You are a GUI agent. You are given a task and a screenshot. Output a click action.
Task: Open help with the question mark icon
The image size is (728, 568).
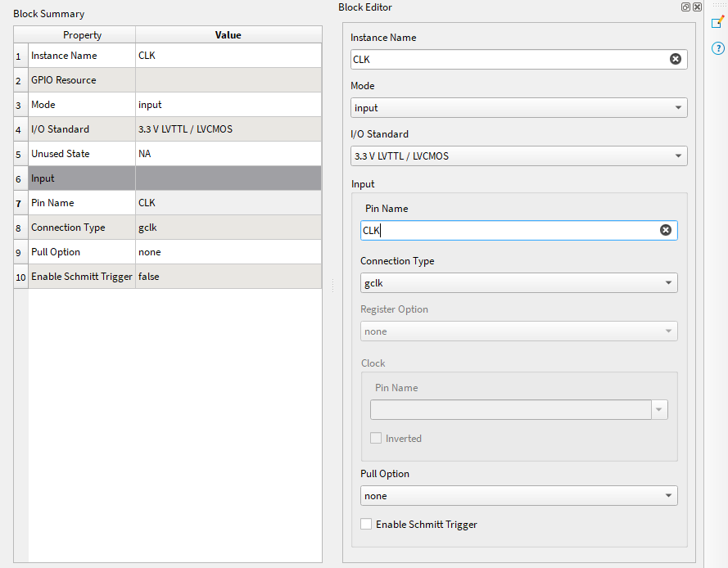(717, 48)
